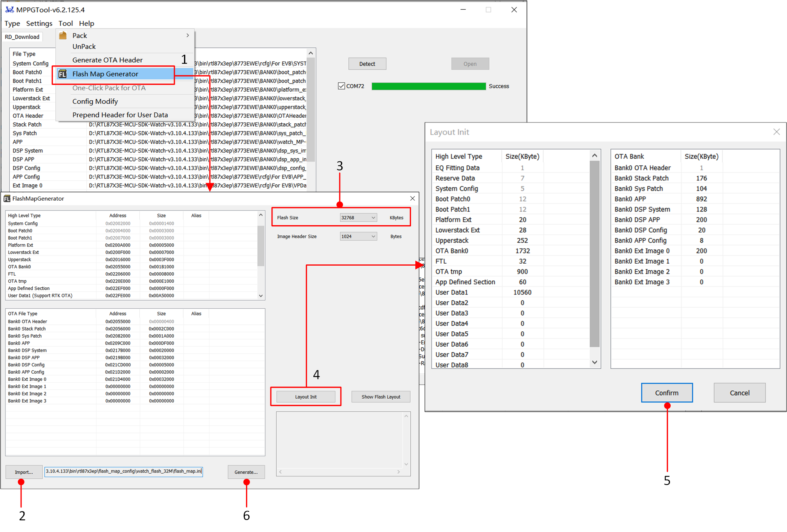The image size is (787, 532).
Task: Click the green COM72 progress bar
Action: tap(429, 86)
